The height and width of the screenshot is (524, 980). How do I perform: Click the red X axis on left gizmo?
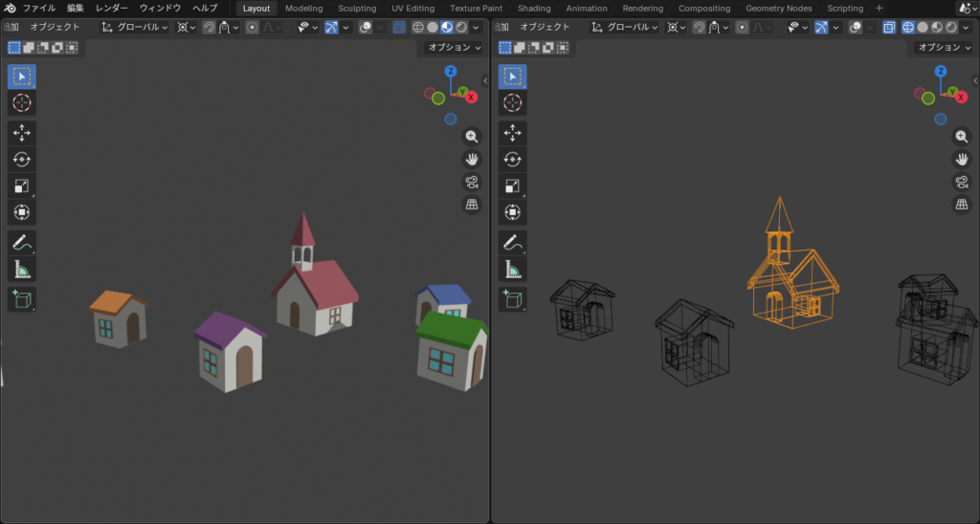(471, 97)
